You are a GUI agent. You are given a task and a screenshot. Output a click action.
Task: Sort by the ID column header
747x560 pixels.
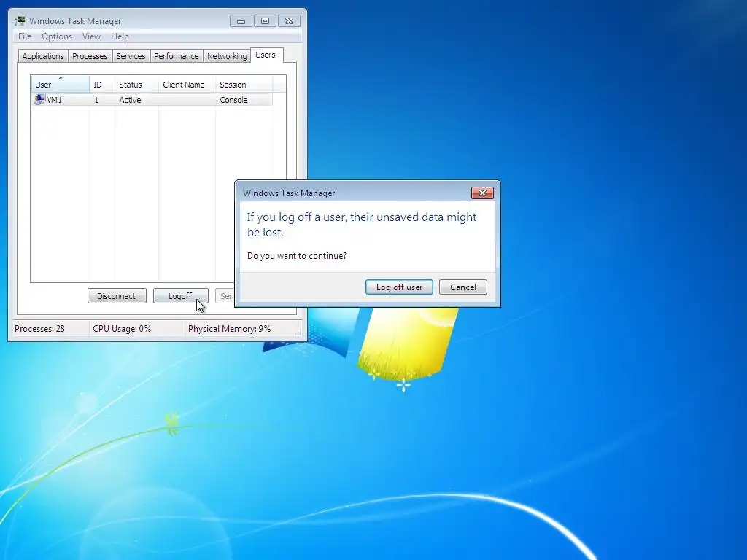click(x=101, y=85)
